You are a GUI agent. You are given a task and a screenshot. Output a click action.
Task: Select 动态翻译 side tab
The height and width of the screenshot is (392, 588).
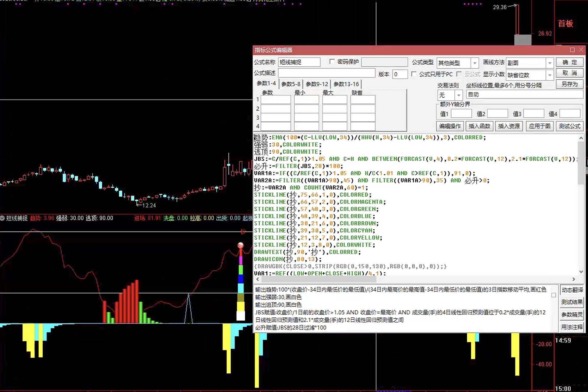(x=572, y=290)
